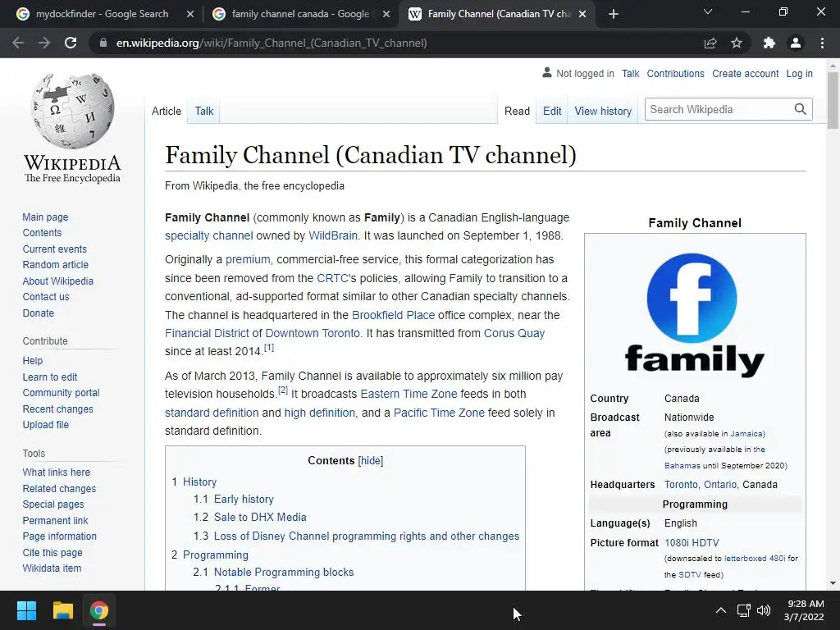This screenshot has height=630, width=840.
Task: Click the scrollbar down arrow
Action: pos(833,583)
